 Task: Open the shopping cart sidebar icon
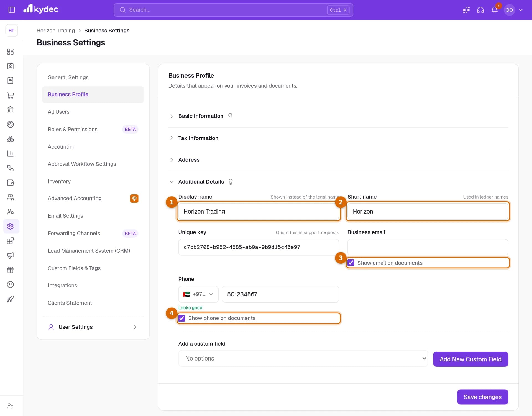(10, 95)
